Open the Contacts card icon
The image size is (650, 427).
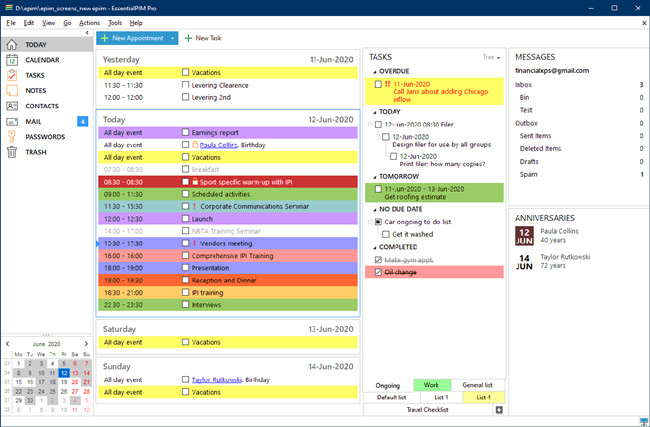[12, 106]
